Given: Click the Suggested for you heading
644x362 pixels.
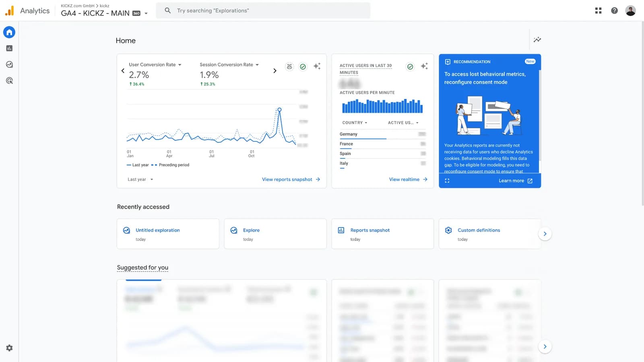Looking at the screenshot, I should (142, 267).
